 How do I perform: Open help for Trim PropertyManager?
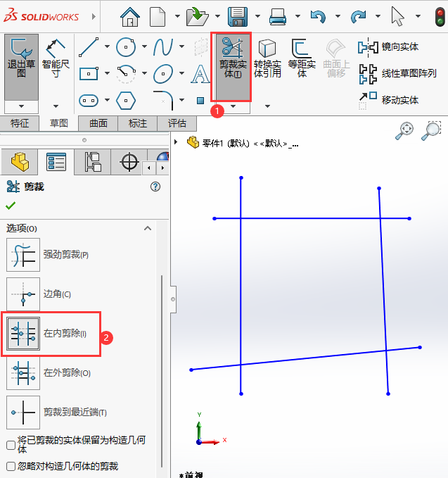[155, 187]
